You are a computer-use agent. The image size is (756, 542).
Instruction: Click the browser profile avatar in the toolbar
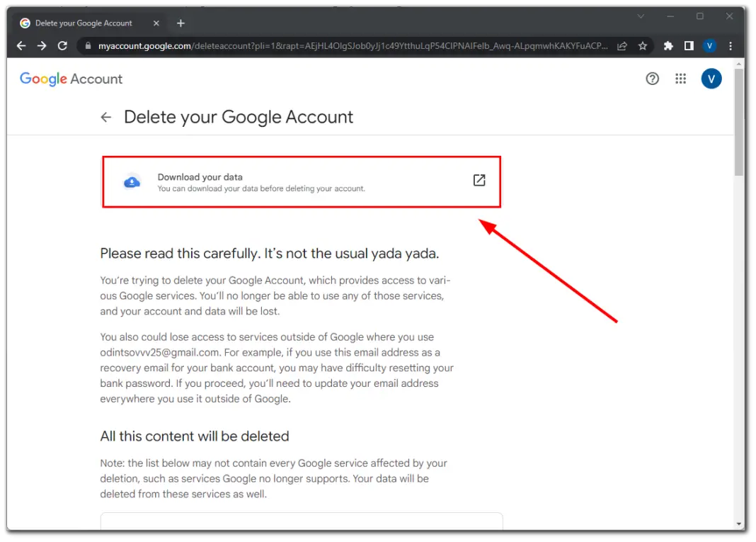point(709,45)
